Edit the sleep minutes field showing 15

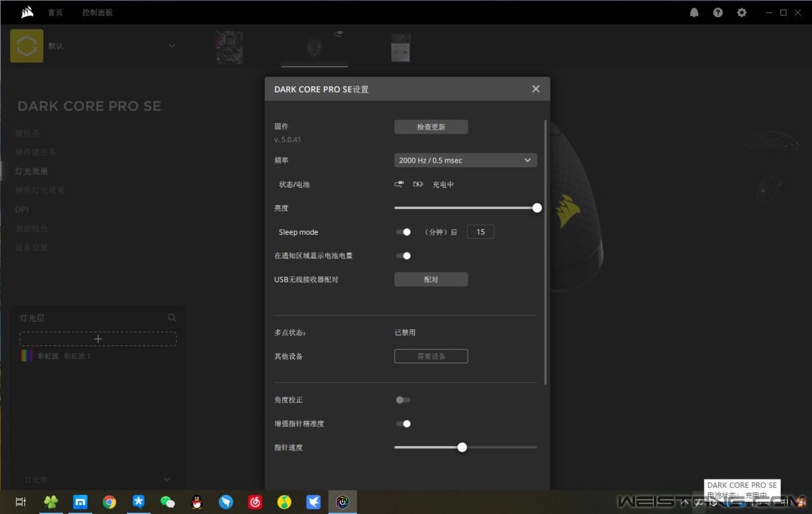pyautogui.click(x=480, y=232)
